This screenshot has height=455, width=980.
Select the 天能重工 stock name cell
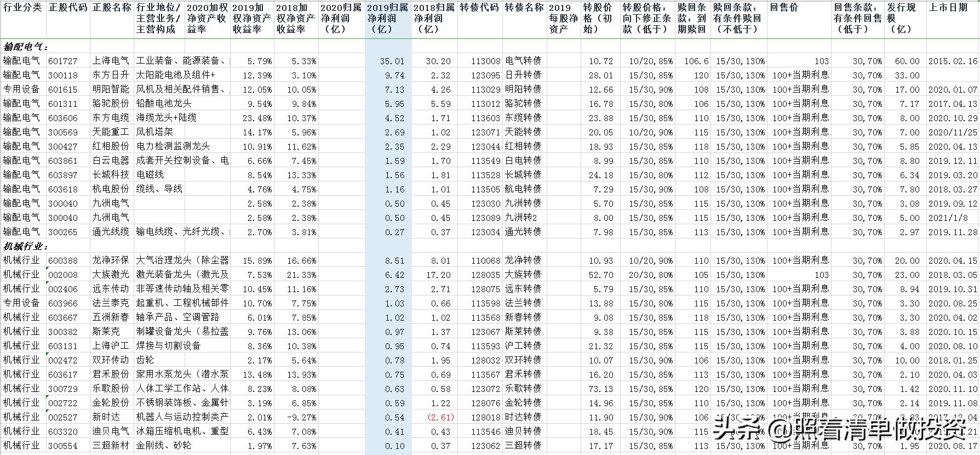coord(111,132)
